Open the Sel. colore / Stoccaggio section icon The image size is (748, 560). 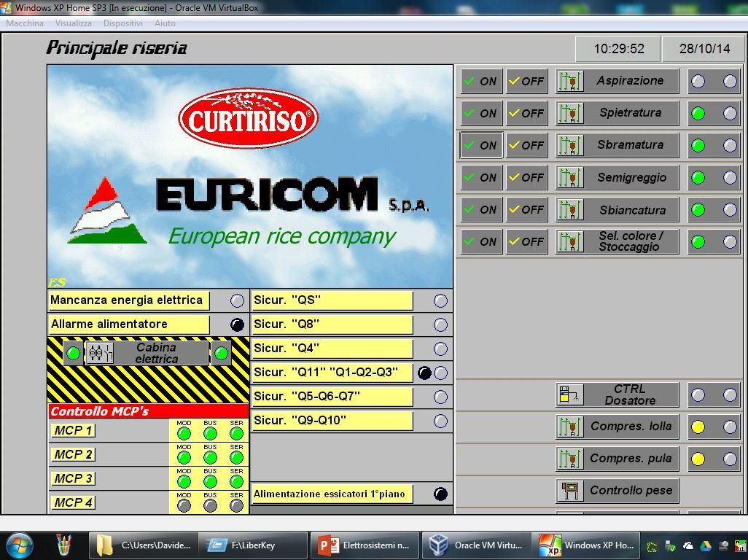(x=569, y=242)
